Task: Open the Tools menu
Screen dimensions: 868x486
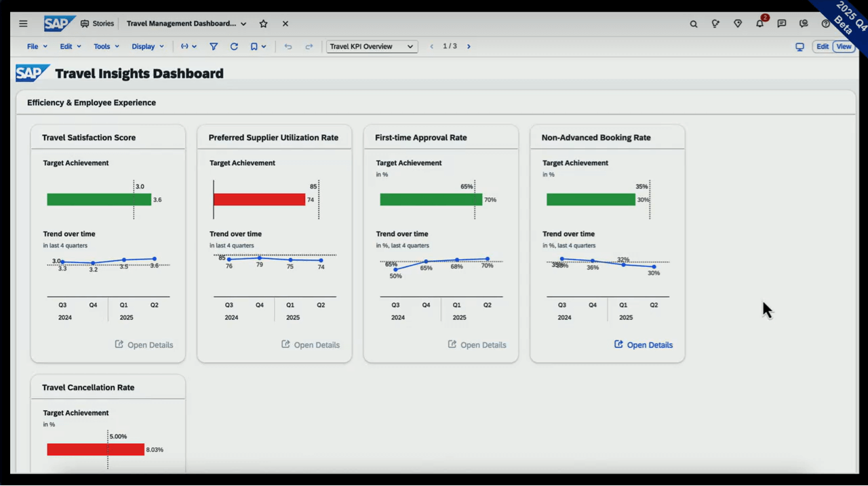Action: (x=106, y=47)
